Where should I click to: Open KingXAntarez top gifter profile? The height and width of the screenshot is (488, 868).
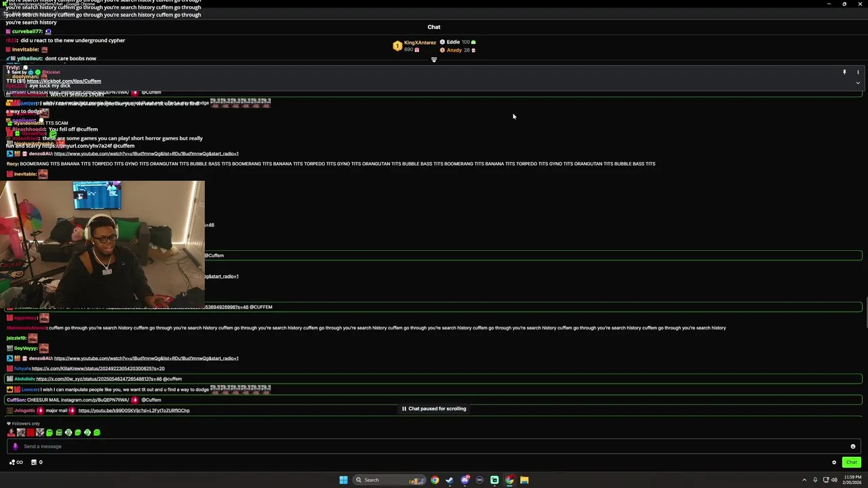pyautogui.click(x=420, y=43)
